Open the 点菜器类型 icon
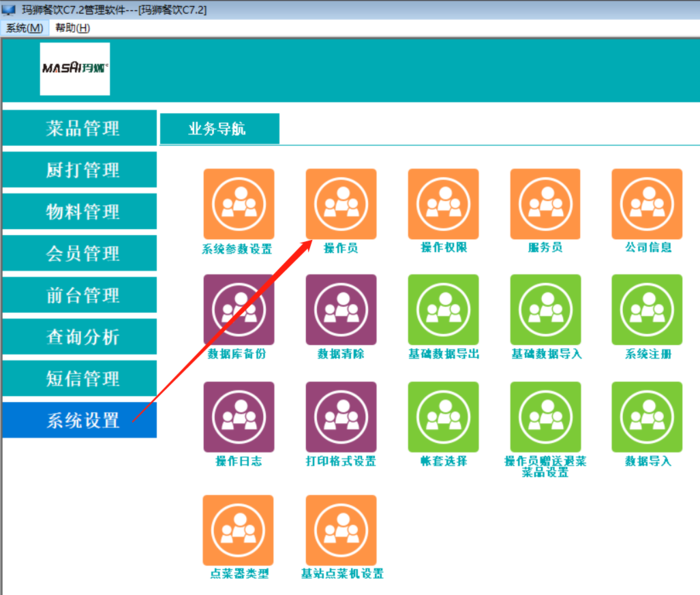 [238, 530]
